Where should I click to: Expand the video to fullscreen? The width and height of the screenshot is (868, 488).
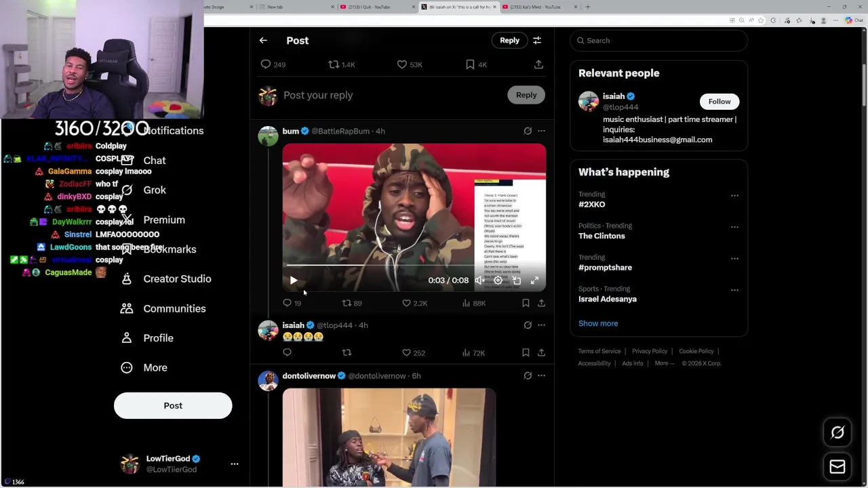click(x=534, y=280)
